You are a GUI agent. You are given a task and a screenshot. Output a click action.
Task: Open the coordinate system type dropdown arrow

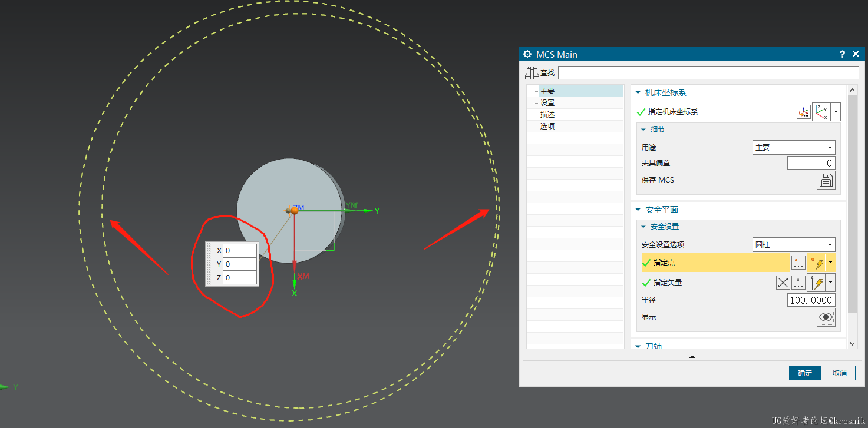point(836,112)
